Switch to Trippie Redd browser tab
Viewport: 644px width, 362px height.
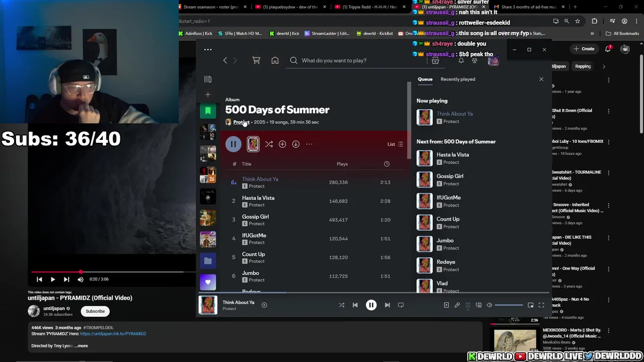(x=370, y=7)
